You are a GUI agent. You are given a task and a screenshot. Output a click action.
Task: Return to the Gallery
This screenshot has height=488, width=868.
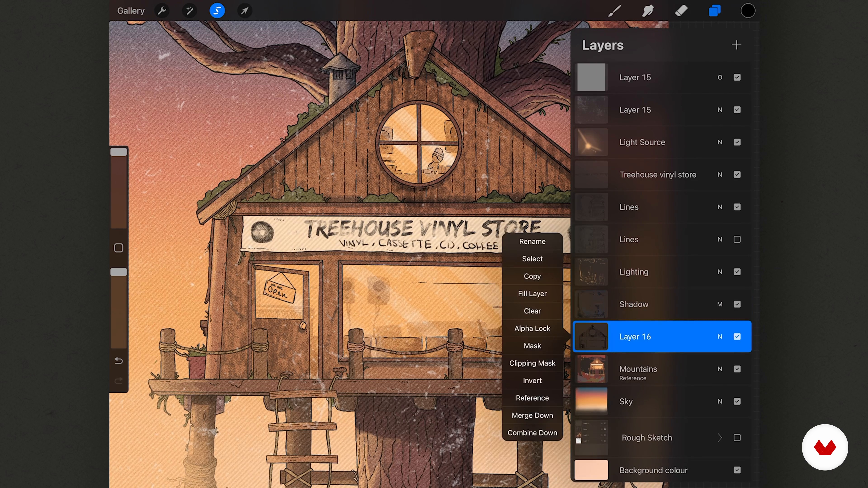[x=131, y=11]
